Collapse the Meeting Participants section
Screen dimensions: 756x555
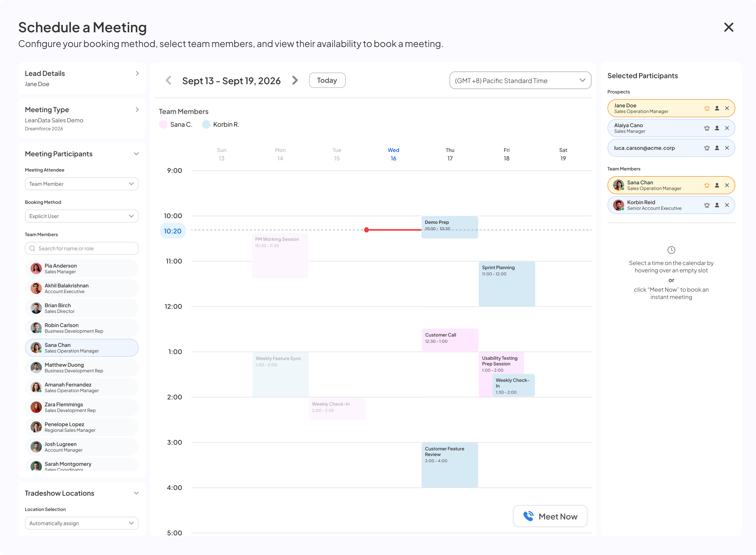click(136, 154)
